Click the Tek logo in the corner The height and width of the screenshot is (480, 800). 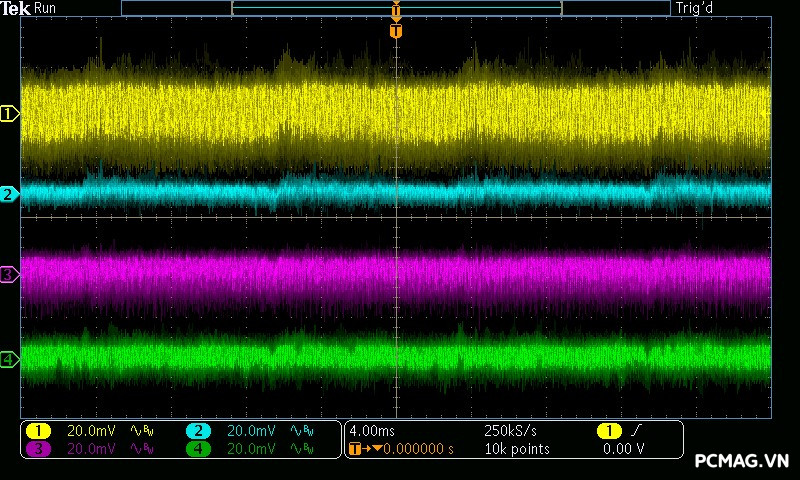[16, 8]
